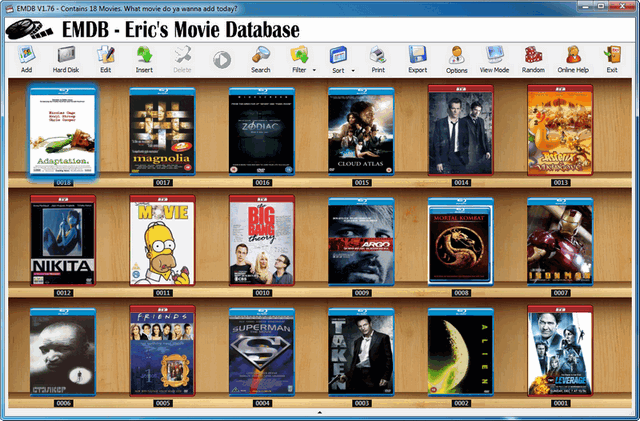Expand the Filter dropdown arrow
640x421 pixels.
click(314, 71)
